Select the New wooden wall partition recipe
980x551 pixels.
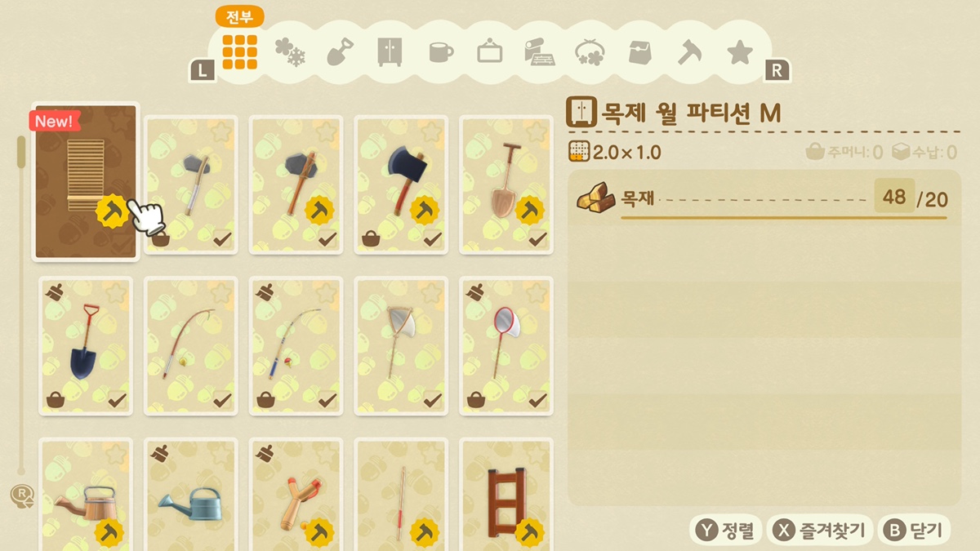click(x=86, y=182)
